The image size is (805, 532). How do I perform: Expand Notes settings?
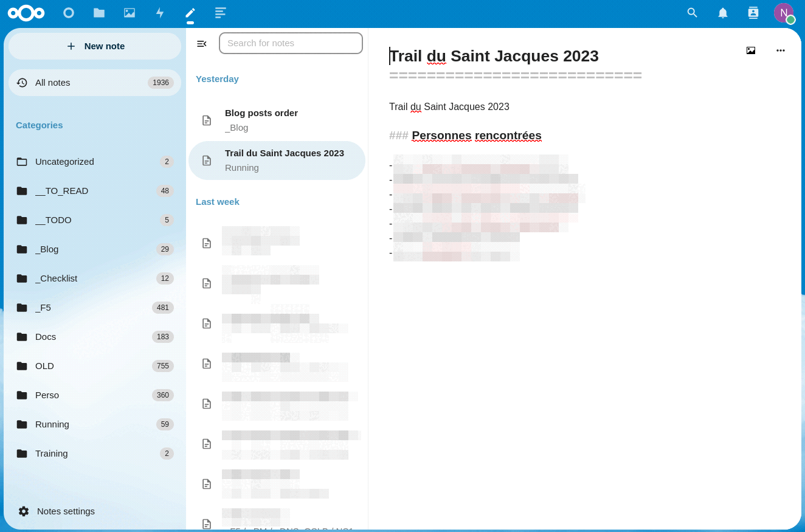[66, 511]
